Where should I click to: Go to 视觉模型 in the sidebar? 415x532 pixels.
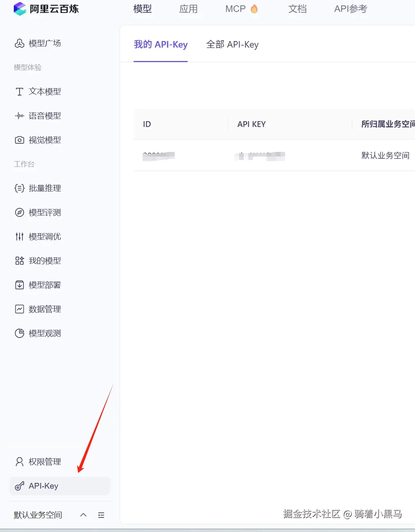[x=45, y=140]
